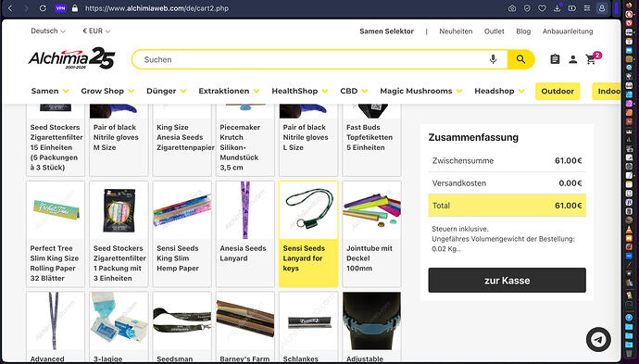Open the Neuheiten link
The height and width of the screenshot is (364, 639).
coord(456,31)
